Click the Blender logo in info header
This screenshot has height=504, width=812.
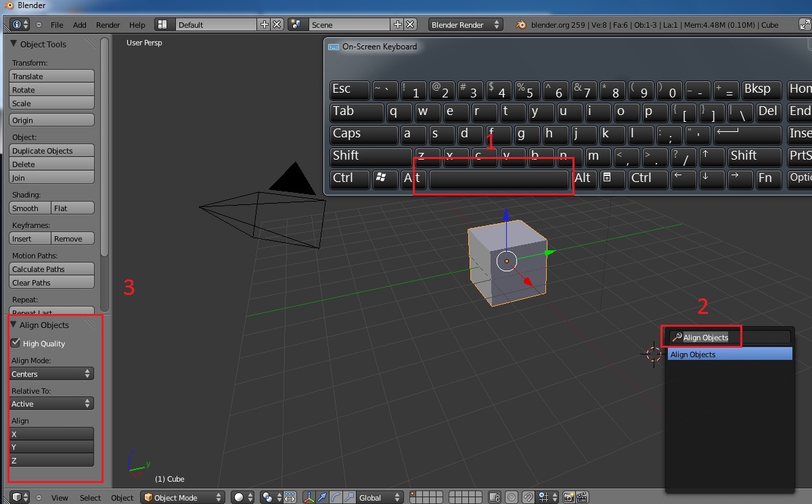click(x=520, y=24)
